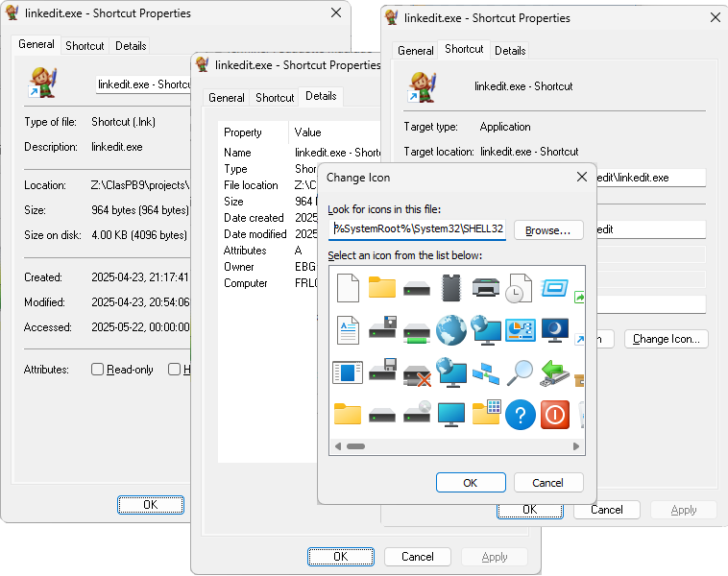This screenshot has width=728, height=576.
Task: Click the Value column header
Action: point(335,132)
